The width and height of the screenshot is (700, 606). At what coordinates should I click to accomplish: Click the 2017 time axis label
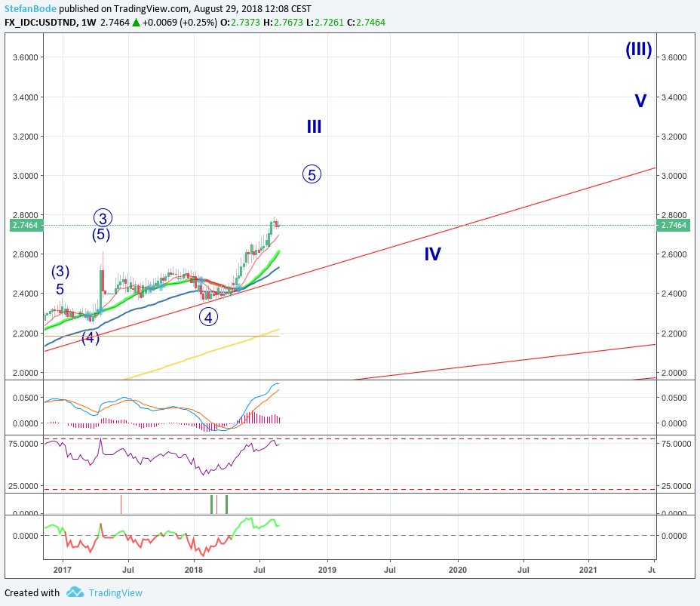[x=63, y=570]
